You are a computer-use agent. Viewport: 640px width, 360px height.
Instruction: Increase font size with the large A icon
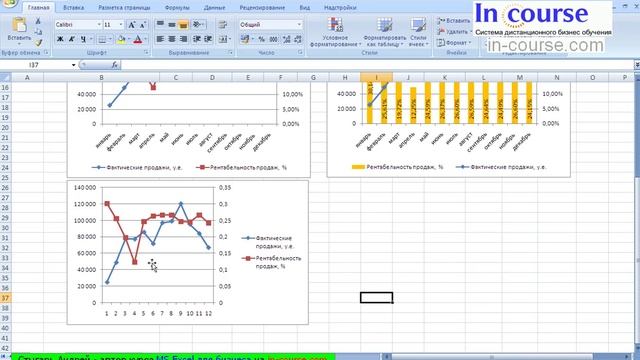click(132, 25)
